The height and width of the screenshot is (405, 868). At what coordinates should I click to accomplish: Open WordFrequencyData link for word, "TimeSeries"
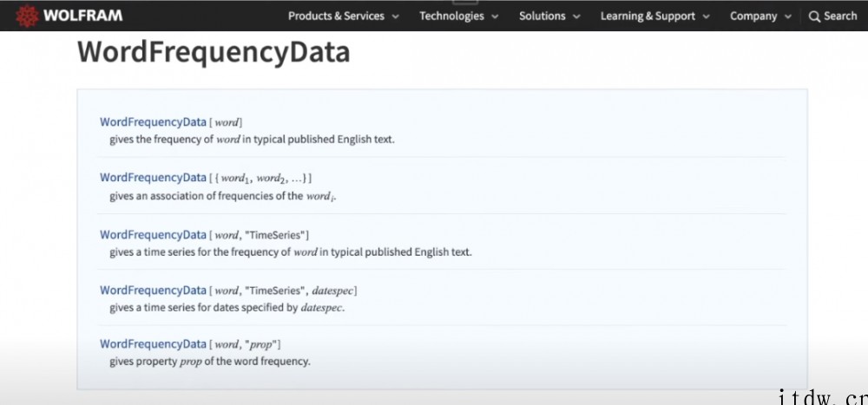coord(153,235)
